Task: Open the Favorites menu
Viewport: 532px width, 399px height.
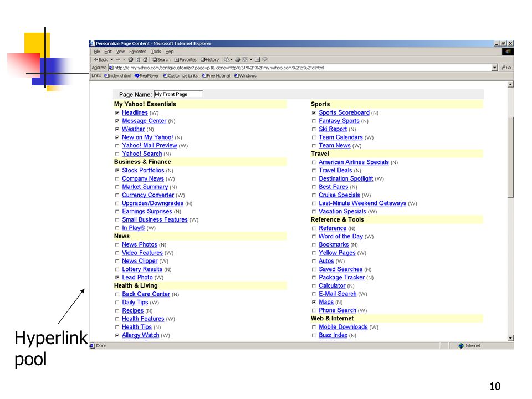Action: [137, 52]
